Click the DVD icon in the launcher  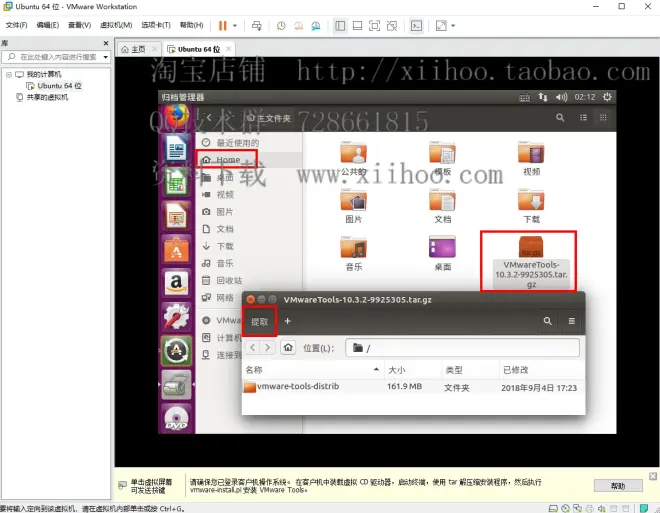point(176,418)
